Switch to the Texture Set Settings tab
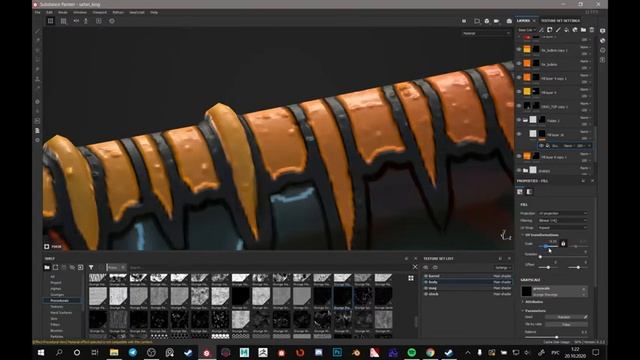 (560, 20)
